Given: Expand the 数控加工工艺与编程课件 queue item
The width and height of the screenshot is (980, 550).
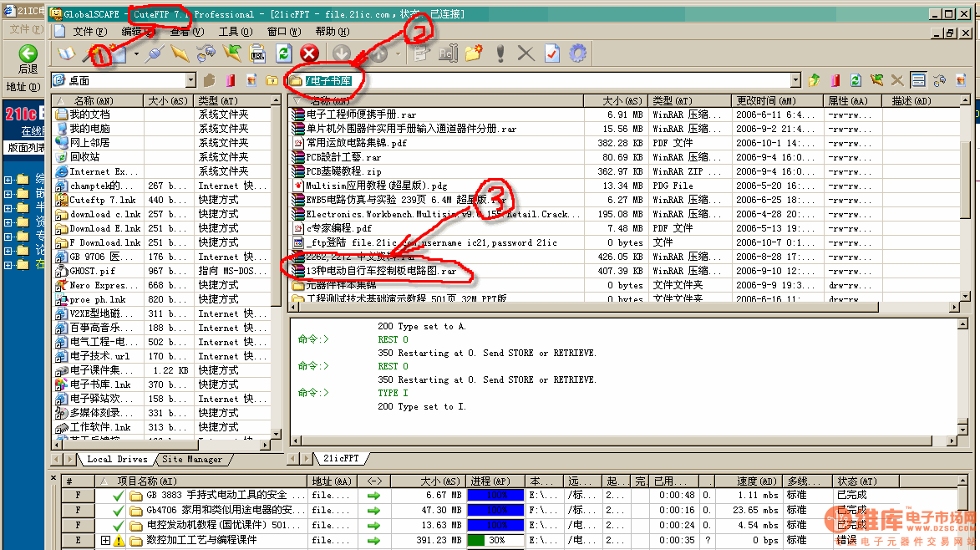Looking at the screenshot, I should click(x=105, y=540).
